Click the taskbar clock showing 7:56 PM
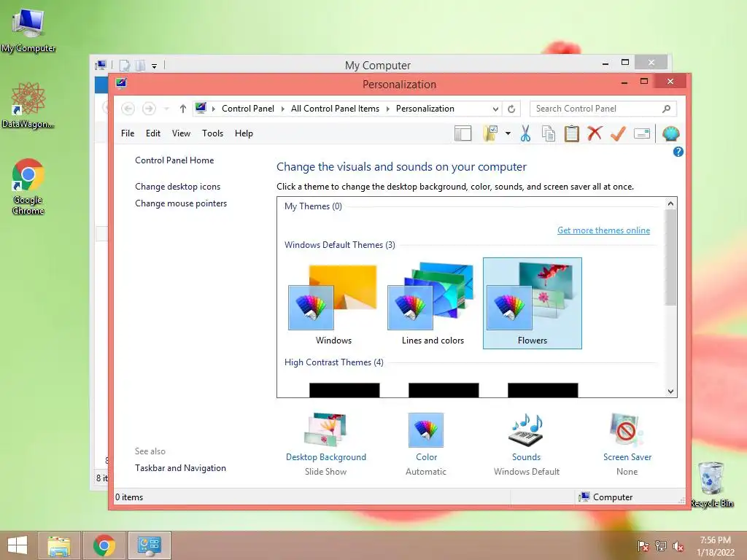The height and width of the screenshot is (560, 747). tap(715, 546)
